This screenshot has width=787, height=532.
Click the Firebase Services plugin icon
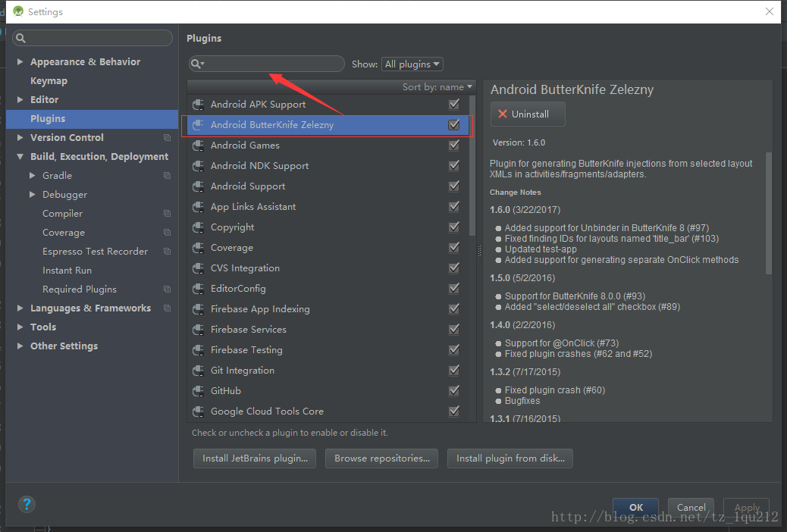tap(198, 330)
